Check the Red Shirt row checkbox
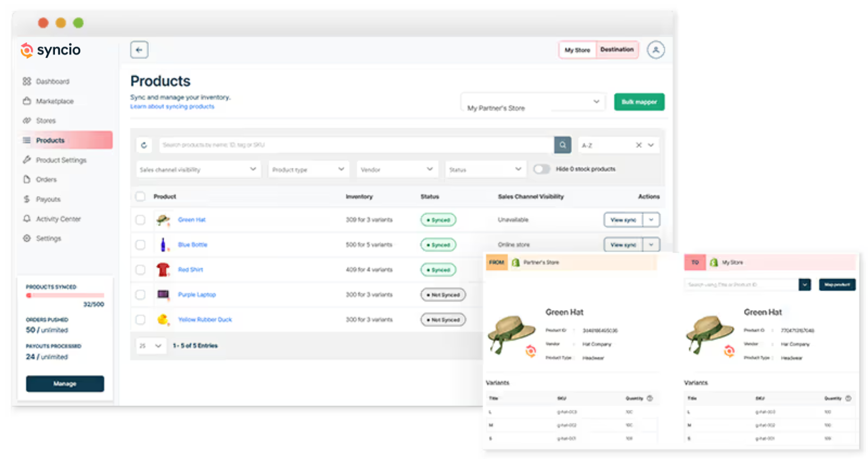 (140, 270)
